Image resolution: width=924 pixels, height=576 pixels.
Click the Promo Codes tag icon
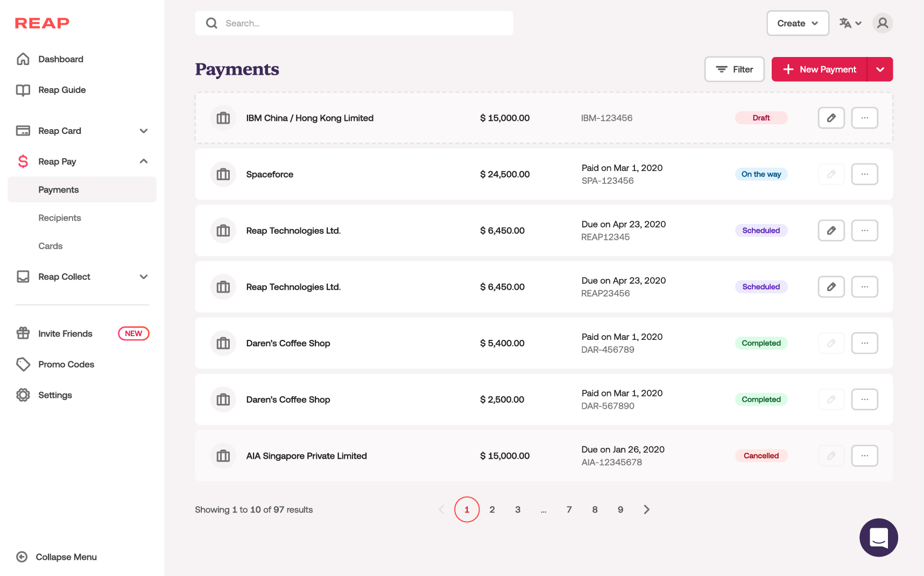pos(23,364)
